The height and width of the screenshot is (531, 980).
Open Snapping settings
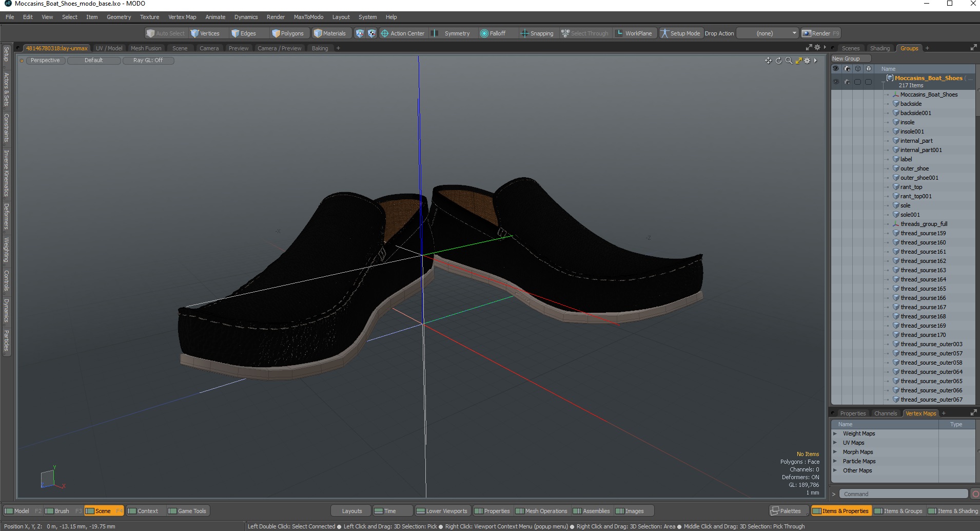(537, 33)
